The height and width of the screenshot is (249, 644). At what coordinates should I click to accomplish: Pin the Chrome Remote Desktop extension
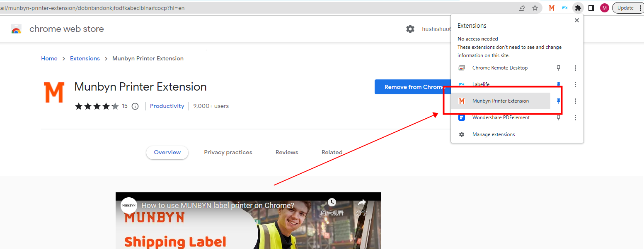tap(559, 68)
